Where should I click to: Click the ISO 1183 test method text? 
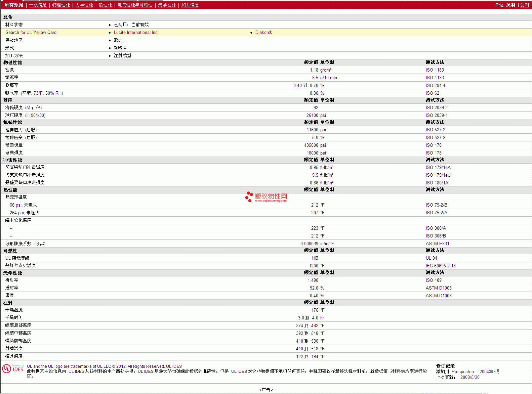435,70
